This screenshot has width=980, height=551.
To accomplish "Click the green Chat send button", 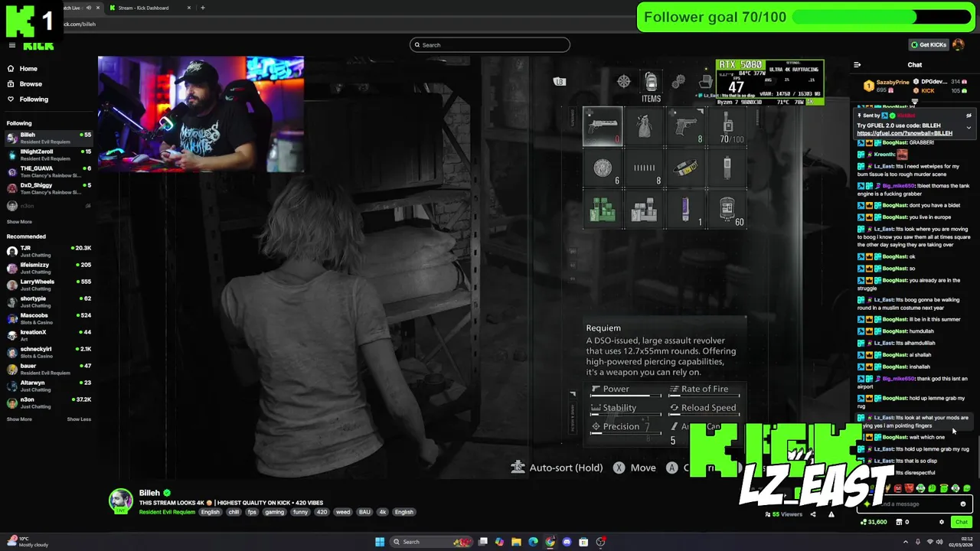I will coord(962,522).
